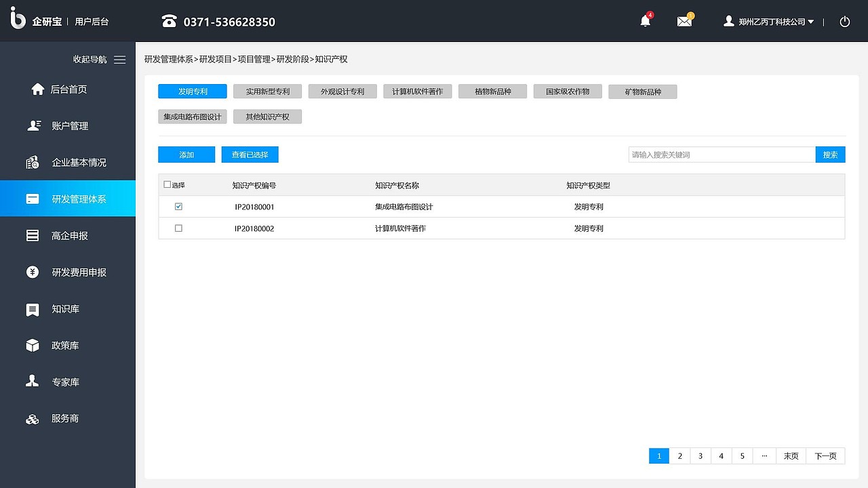The width and height of the screenshot is (868, 488).
Task: Jump to the last page 末页
Action: 791,456
